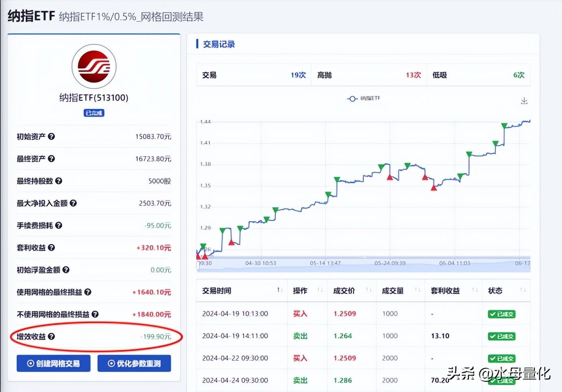
Task: Click help icon next to 初始资产
Action: pos(51,137)
